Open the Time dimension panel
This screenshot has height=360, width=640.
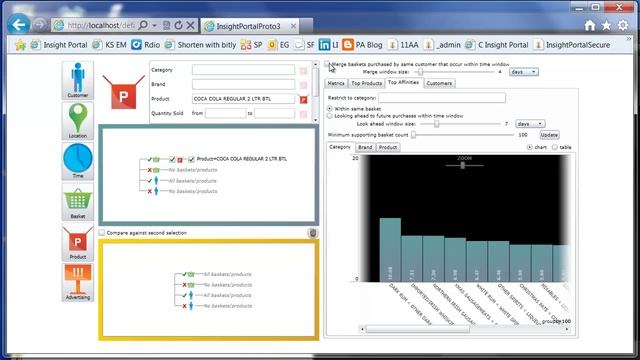click(x=78, y=161)
